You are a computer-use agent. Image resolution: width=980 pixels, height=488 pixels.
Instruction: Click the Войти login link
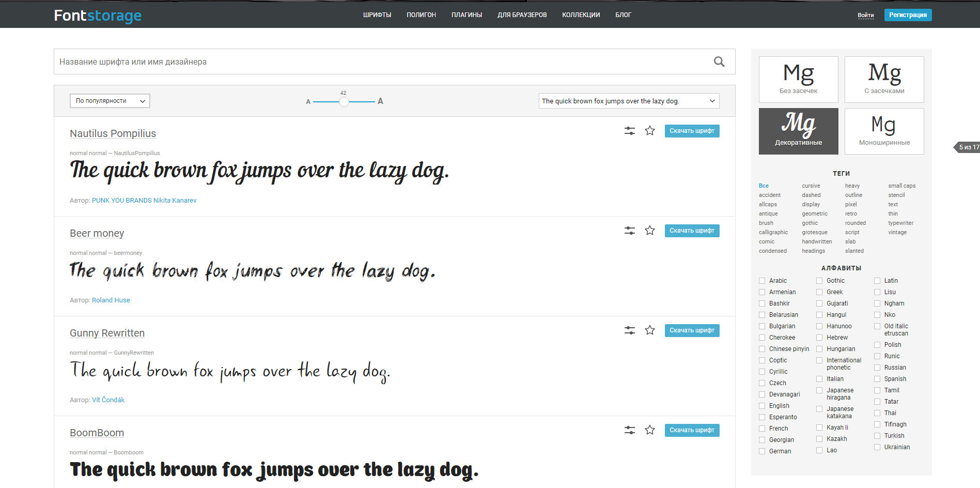pyautogui.click(x=866, y=15)
